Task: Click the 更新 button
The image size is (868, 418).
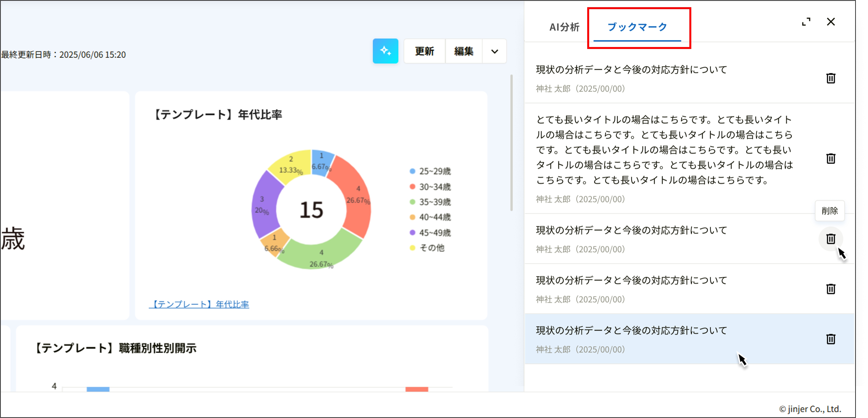Action: point(424,51)
